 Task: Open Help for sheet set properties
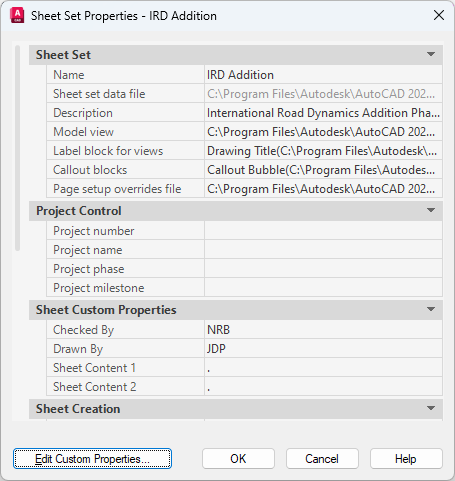point(406,459)
